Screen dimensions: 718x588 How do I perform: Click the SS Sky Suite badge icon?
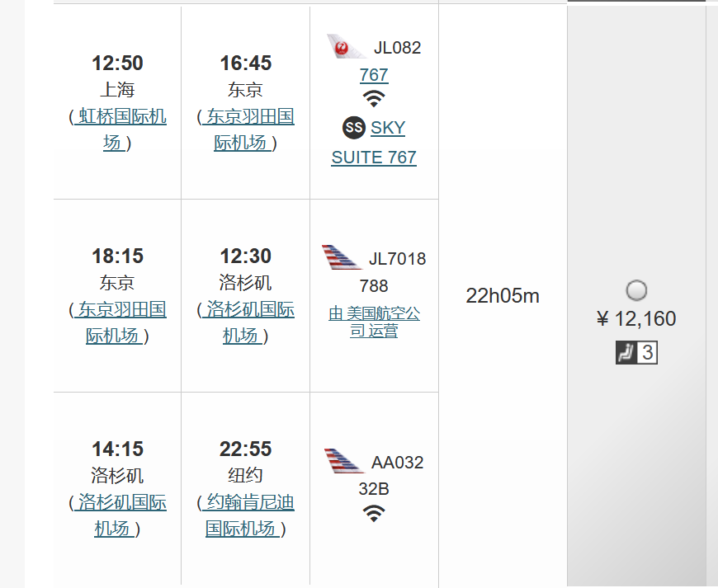(354, 127)
